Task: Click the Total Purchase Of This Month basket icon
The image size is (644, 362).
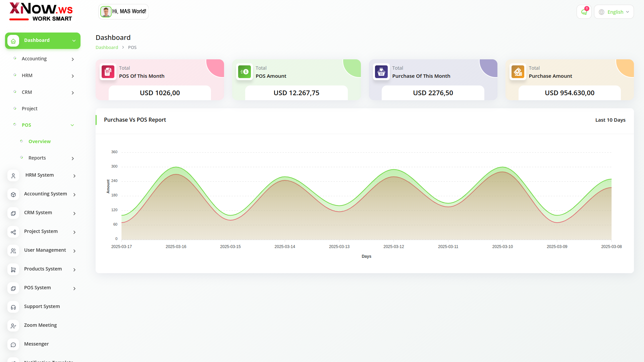Action: [381, 72]
